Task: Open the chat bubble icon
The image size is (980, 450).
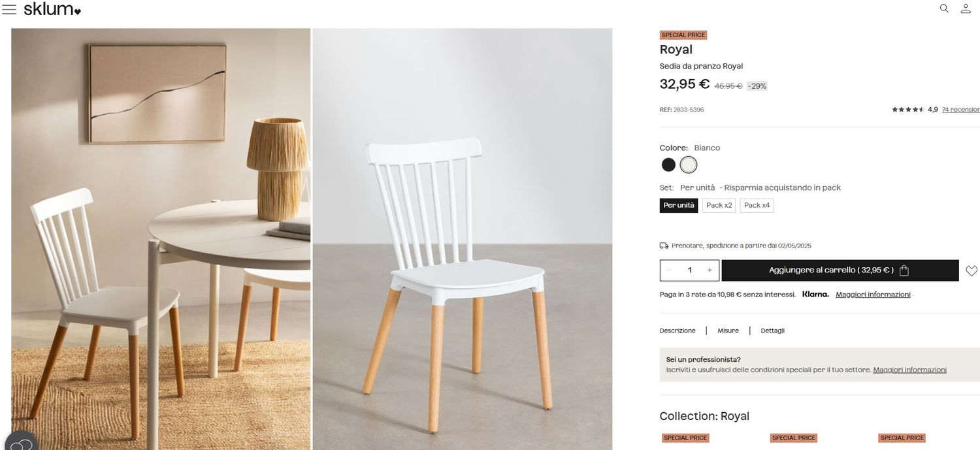Action: point(21,443)
